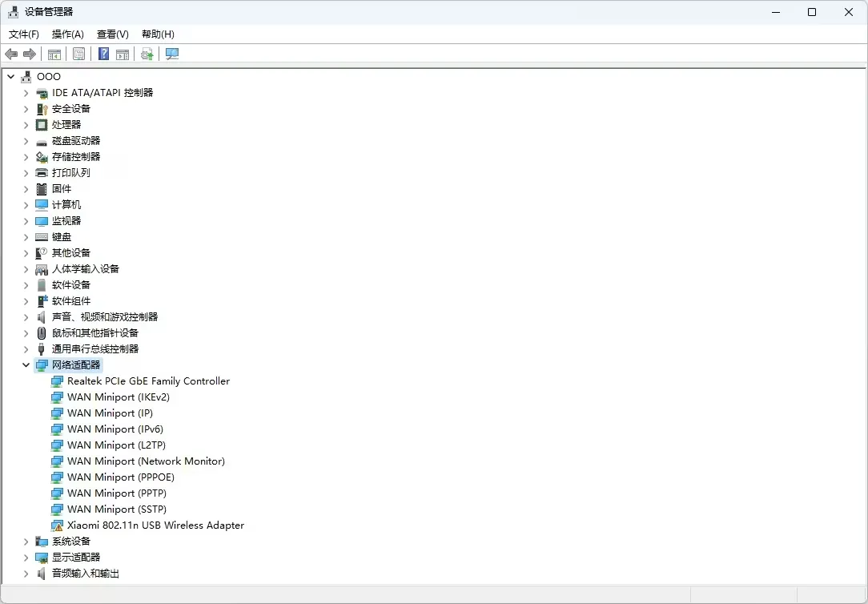868x604 pixels.
Task: Click the Properties toolbar icon
Action: [x=79, y=54]
